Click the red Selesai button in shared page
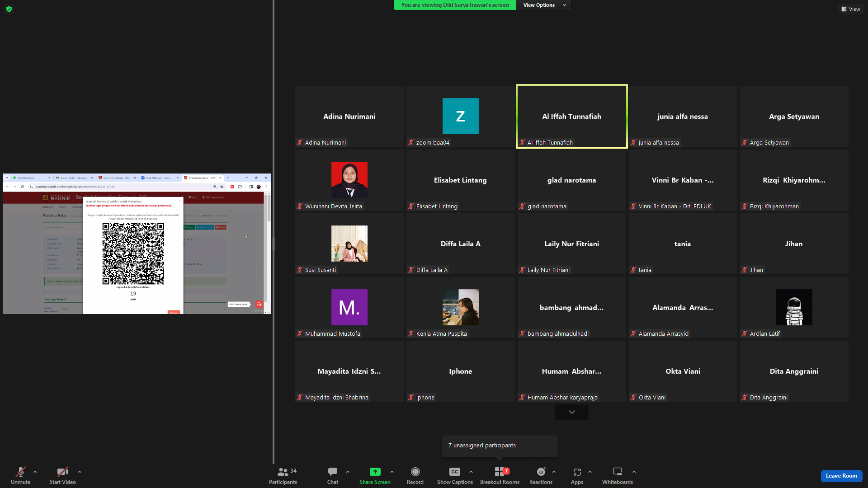The width and height of the screenshot is (868, 488). [x=221, y=227]
